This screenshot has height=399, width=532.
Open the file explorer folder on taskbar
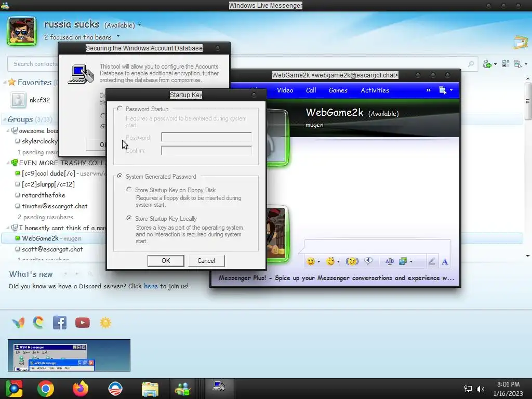150,389
